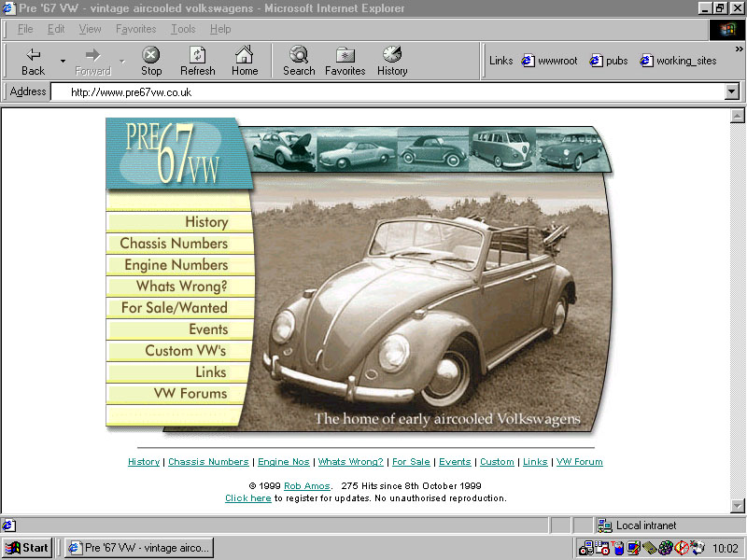Click the Forward toolbar button

(x=92, y=62)
